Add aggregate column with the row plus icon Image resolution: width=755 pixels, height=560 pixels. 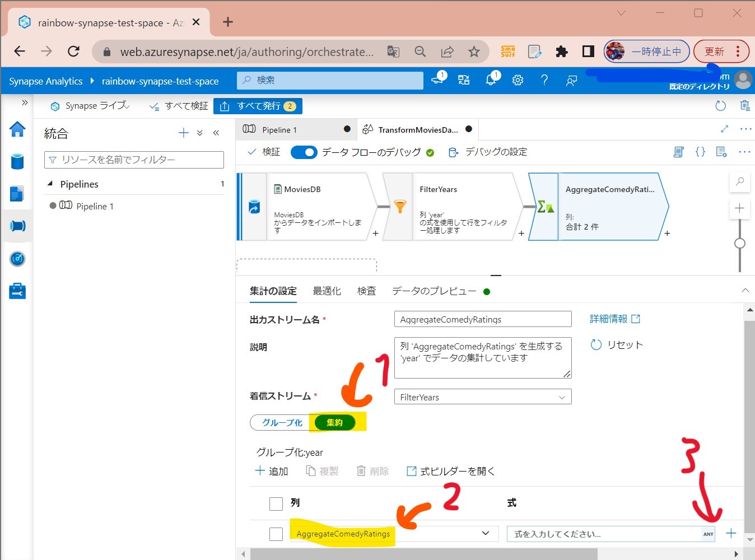731,533
